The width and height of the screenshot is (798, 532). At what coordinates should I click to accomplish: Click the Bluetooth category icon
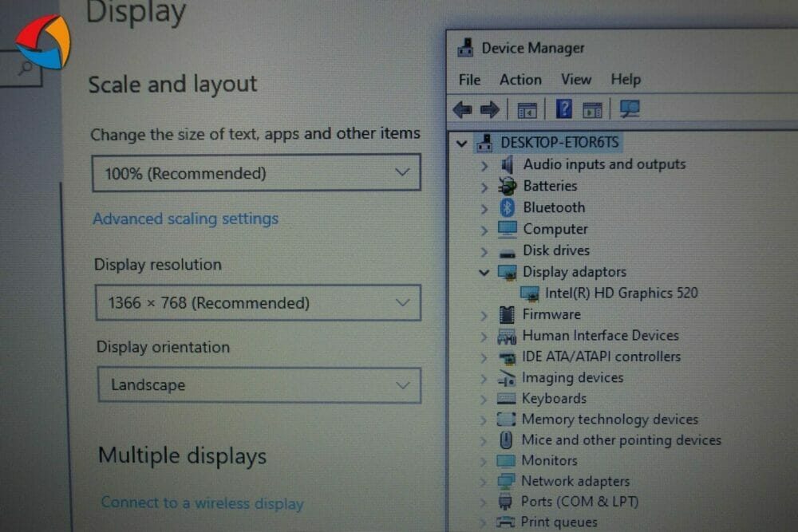(x=507, y=207)
